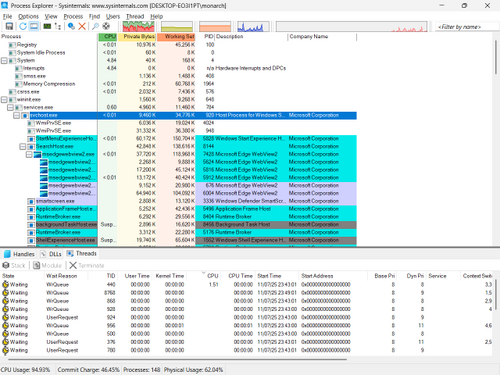
Task: Sort by the Company Name column header
Action: click(322, 37)
